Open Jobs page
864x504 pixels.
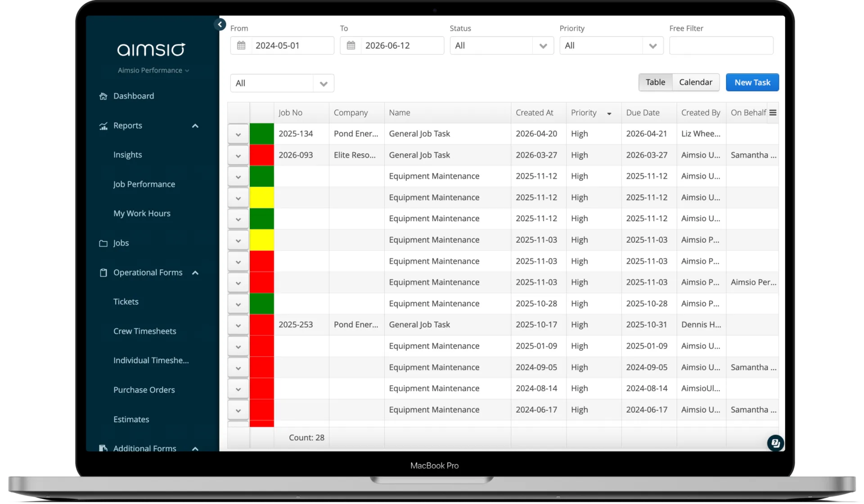click(121, 243)
